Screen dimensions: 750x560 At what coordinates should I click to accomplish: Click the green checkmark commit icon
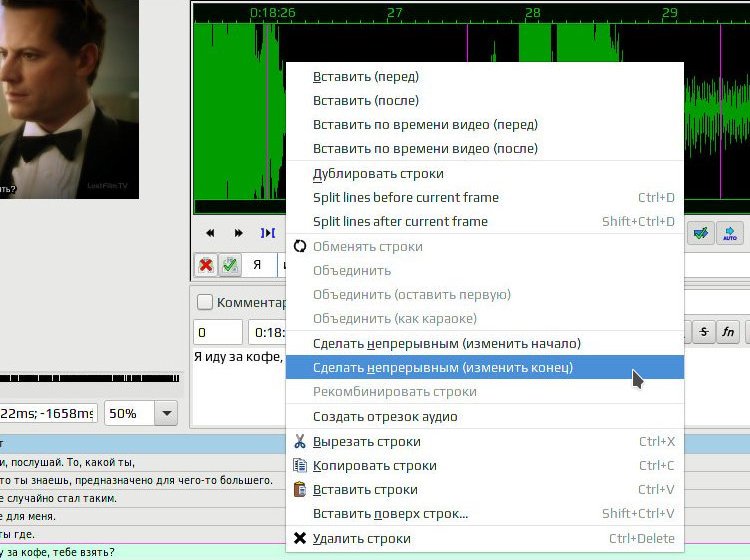(230, 264)
